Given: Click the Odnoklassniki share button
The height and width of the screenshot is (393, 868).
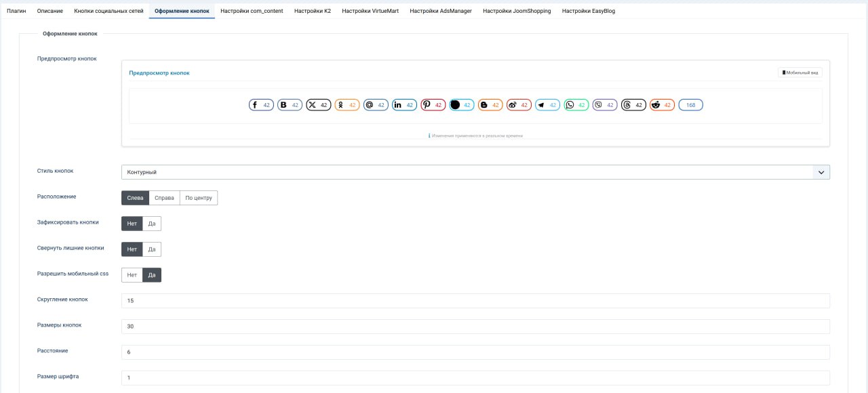Looking at the screenshot, I should coord(347,105).
